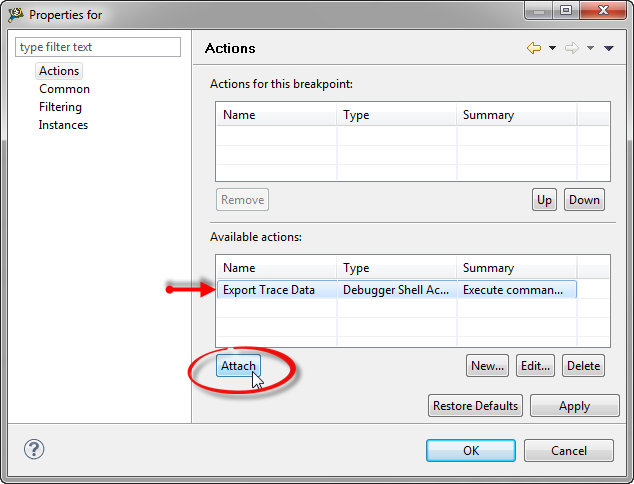Select the Export Trace Data row
Viewport: 634px width, 484px height.
269,290
